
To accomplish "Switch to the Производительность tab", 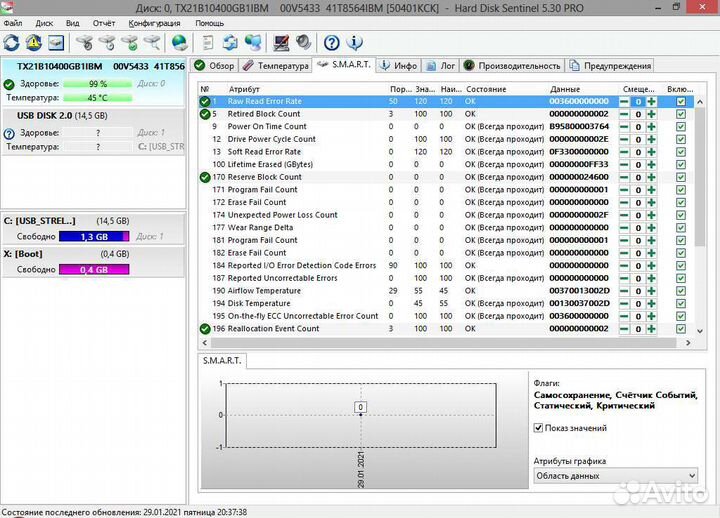I will click(512, 66).
